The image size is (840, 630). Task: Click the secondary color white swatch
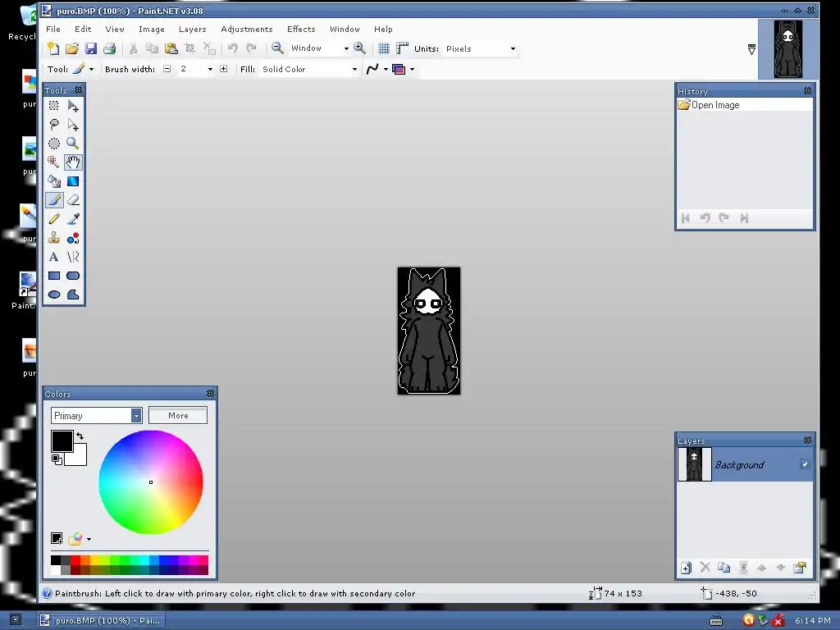click(80, 459)
